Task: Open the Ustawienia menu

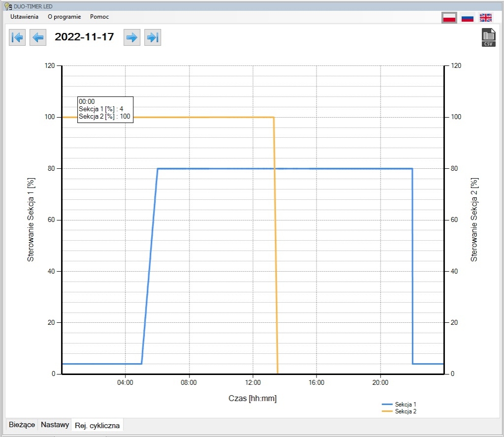Action: (x=24, y=17)
